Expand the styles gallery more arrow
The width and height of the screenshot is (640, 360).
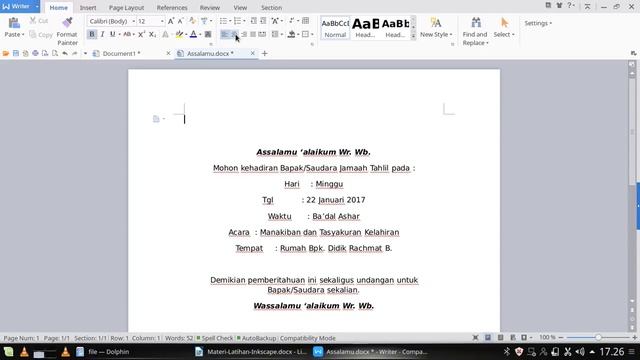413,36
